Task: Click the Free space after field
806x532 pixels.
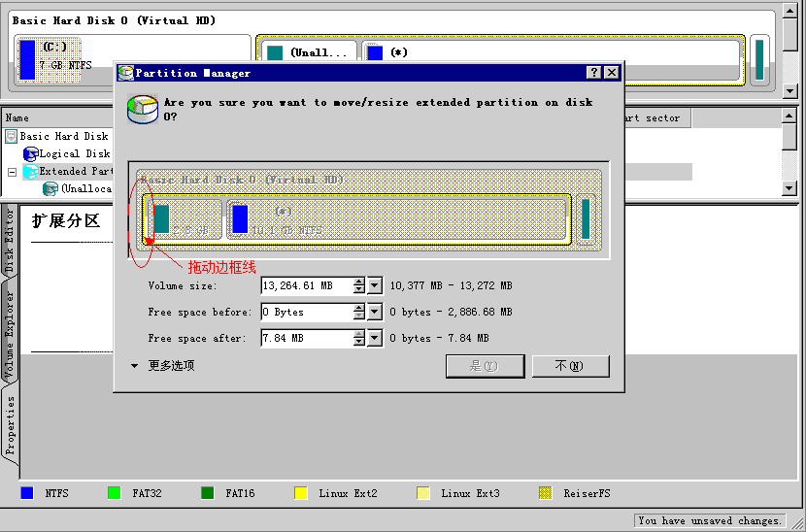Action: (305, 339)
